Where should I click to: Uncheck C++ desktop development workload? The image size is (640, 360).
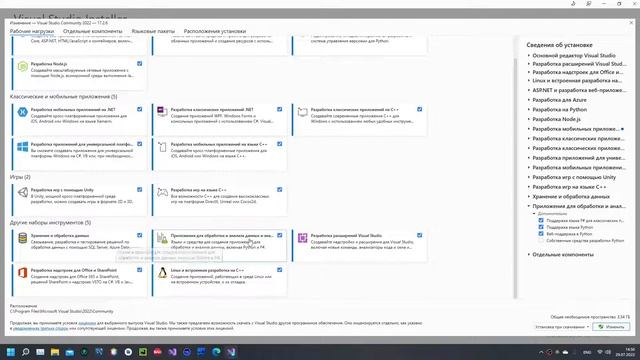tap(420, 109)
